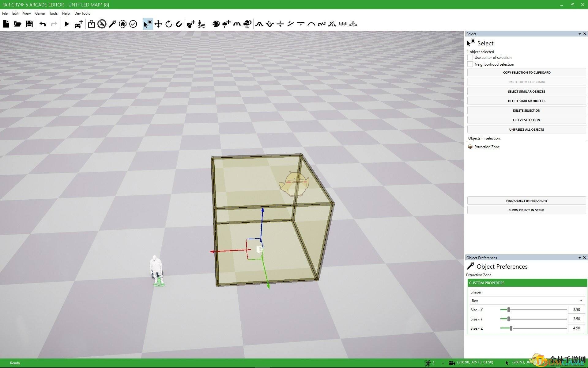The height and width of the screenshot is (368, 588).
Task: Open the road tool
Action: (237, 24)
